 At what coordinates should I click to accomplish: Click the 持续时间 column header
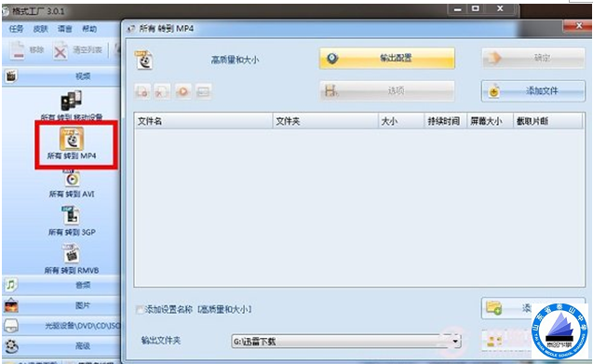click(446, 121)
